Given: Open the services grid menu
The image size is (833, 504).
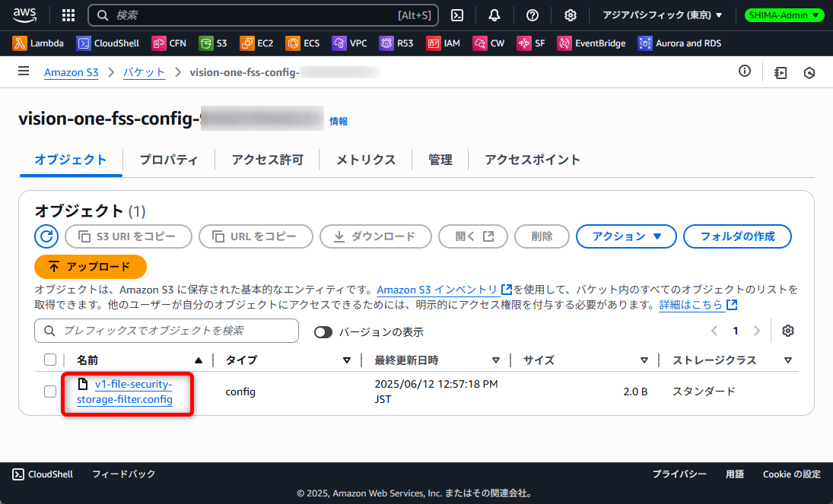Looking at the screenshot, I should pyautogui.click(x=68, y=15).
